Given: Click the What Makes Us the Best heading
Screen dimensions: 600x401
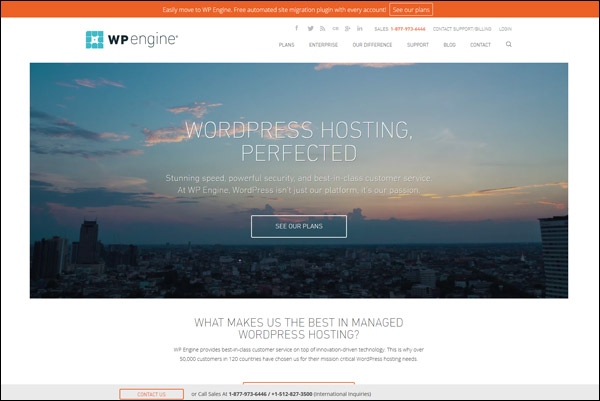Looking at the screenshot, I should (299, 328).
